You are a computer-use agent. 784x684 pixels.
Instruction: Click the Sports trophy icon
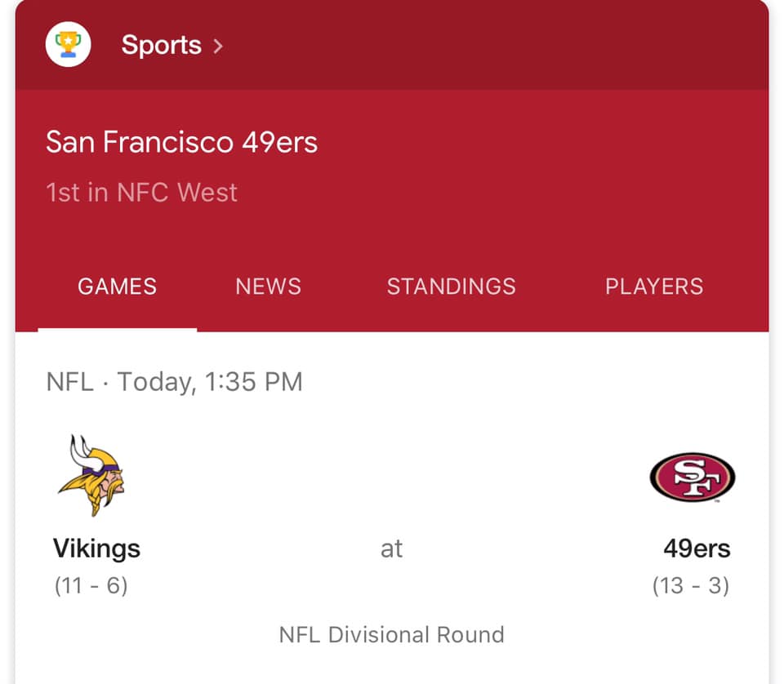coord(68,44)
